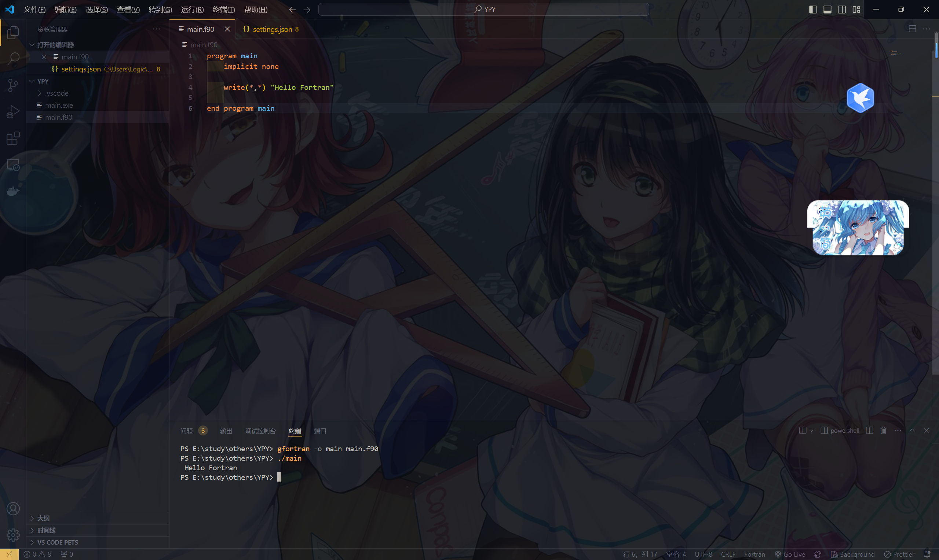
Task: Open the Run and Debug view
Action: click(x=13, y=112)
